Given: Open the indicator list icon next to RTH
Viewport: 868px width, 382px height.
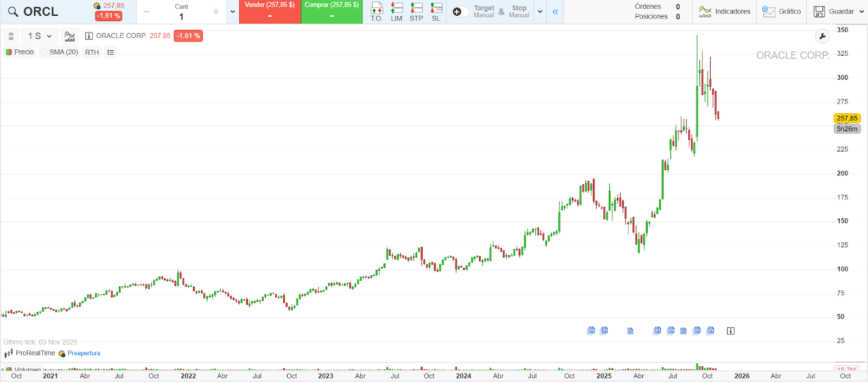Looking at the screenshot, I should coord(111,53).
